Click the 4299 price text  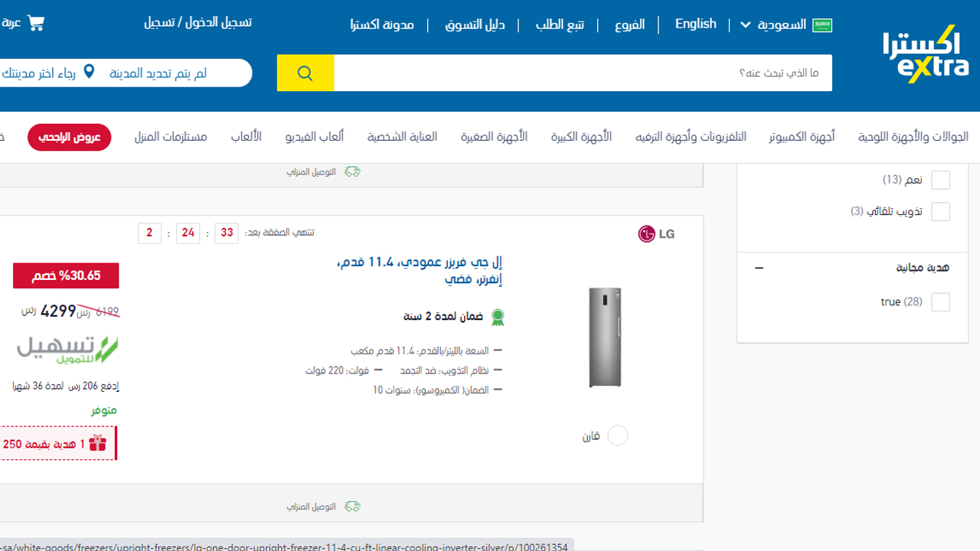coord(58,311)
